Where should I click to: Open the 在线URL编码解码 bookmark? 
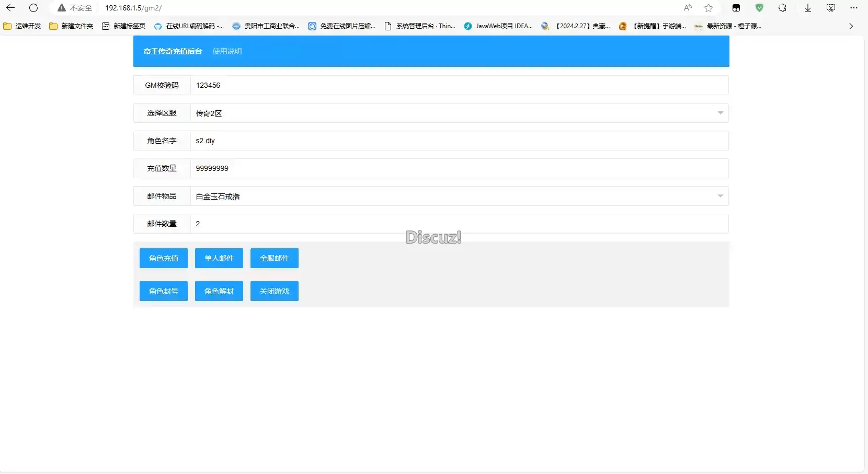[189, 26]
